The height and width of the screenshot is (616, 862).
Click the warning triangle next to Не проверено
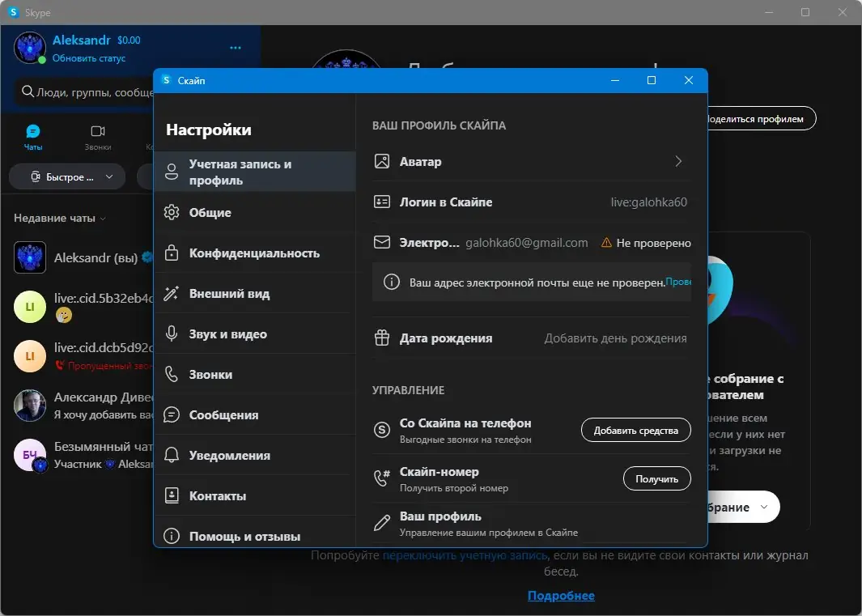coord(606,243)
